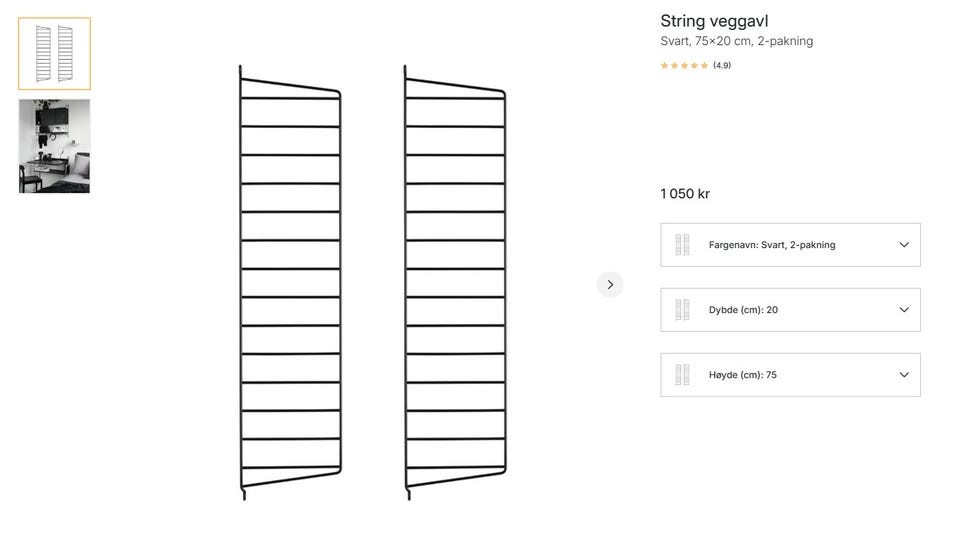Click the Dybde option panel icon
The height and width of the screenshot is (536, 960).
(682, 310)
